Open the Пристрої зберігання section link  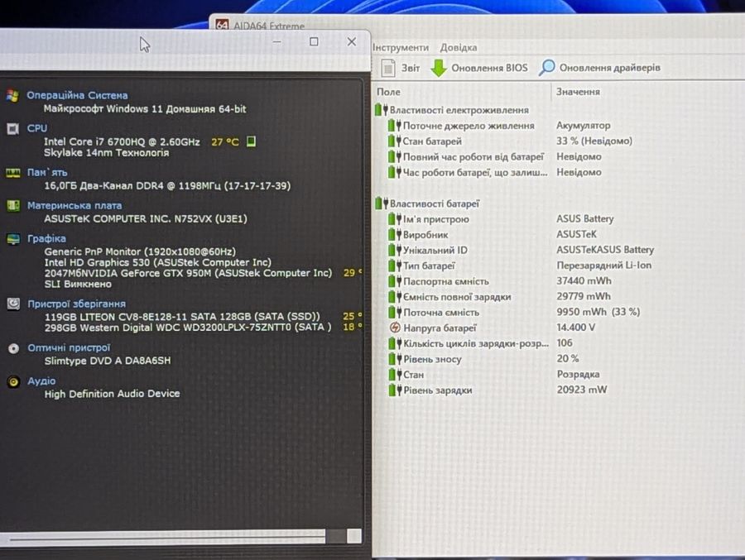coord(76,304)
